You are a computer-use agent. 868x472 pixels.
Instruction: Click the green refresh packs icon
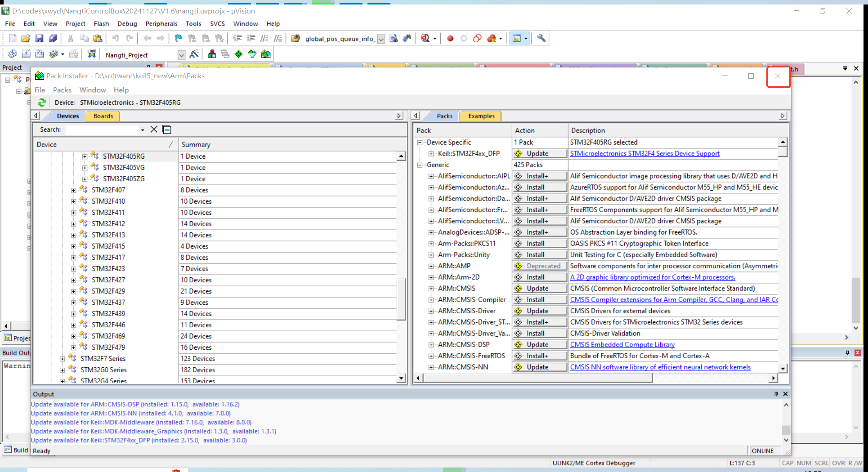coord(42,102)
